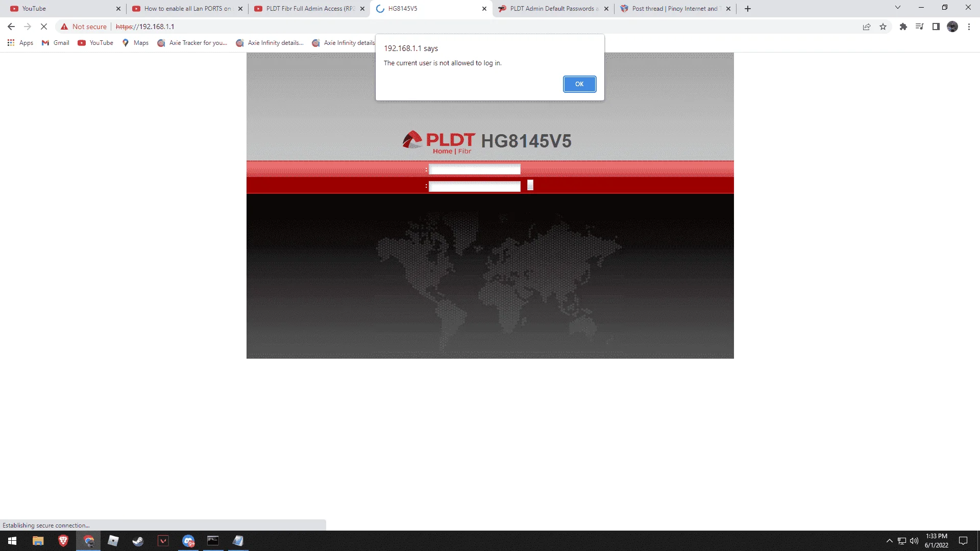The image size is (980, 551).
Task: Open the Command Prompt taskbar icon
Action: 213,541
